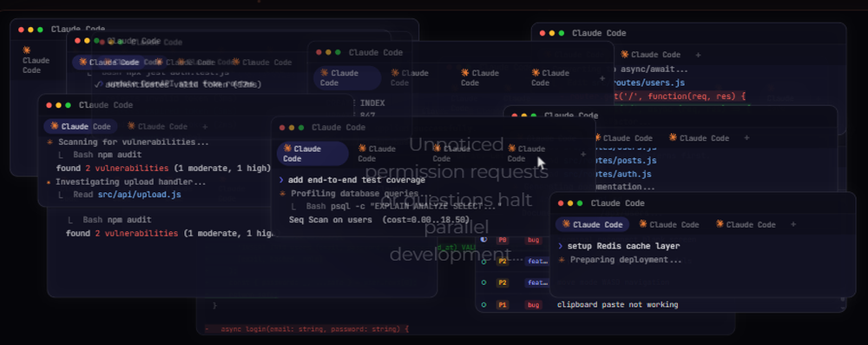Toggle the half-filled status icon in the P0 row

coord(483,240)
